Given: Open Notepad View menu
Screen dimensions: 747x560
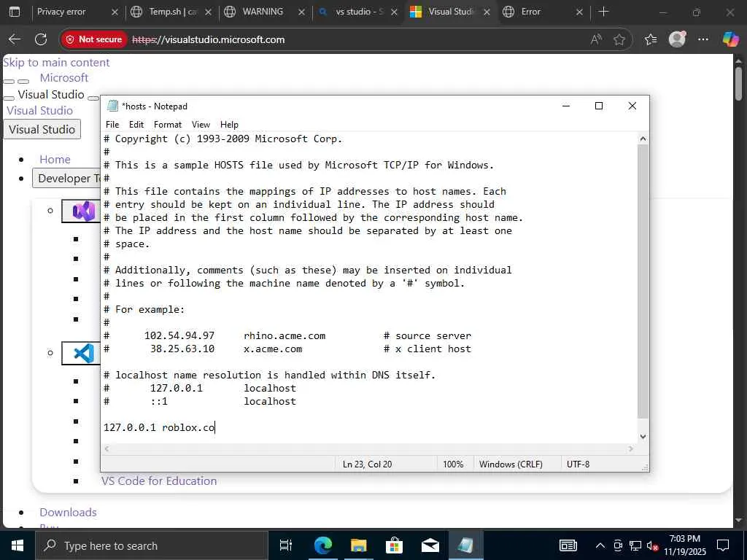Looking at the screenshot, I should coord(201,124).
